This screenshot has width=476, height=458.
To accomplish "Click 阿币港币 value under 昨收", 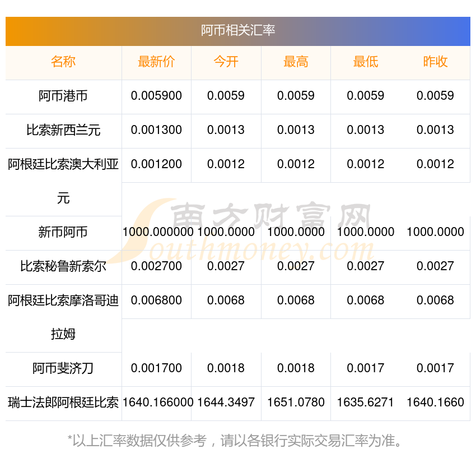I will click(x=435, y=96).
